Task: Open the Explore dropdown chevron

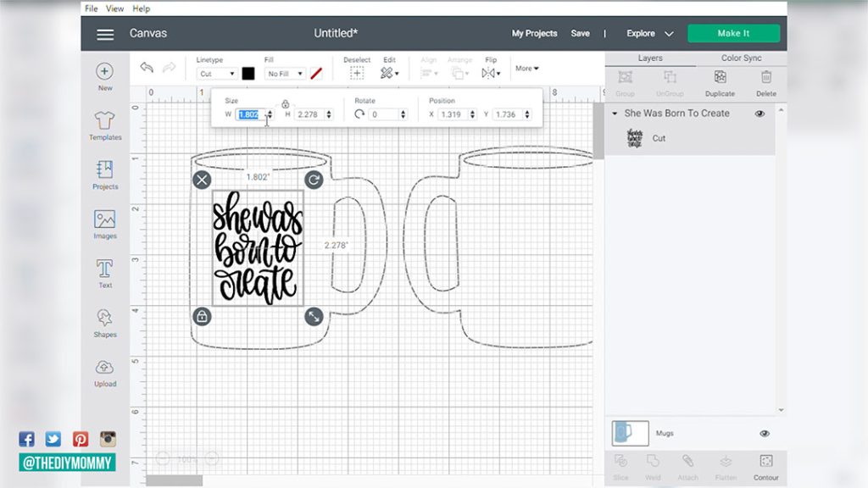Action: point(669,34)
